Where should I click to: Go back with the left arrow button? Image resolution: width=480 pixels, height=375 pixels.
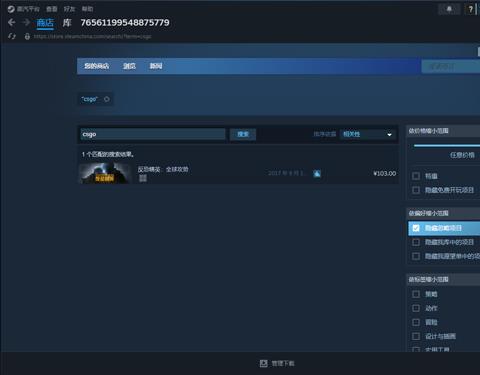(x=11, y=22)
